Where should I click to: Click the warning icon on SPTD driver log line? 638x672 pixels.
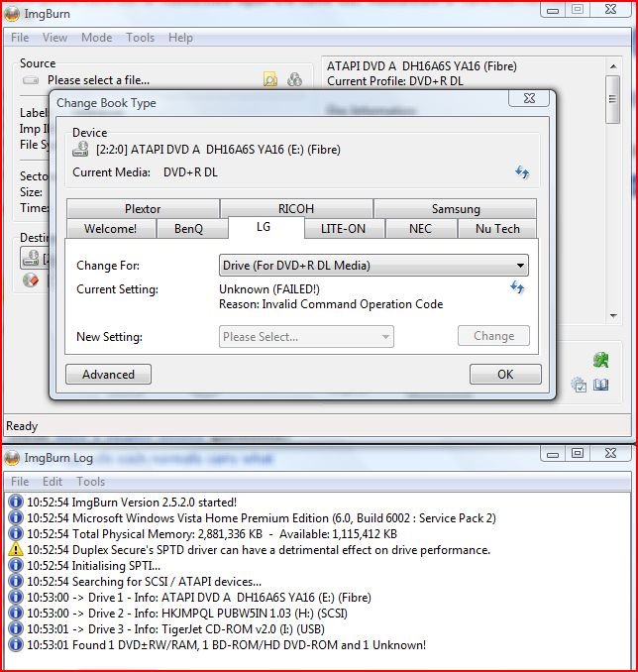point(16,549)
